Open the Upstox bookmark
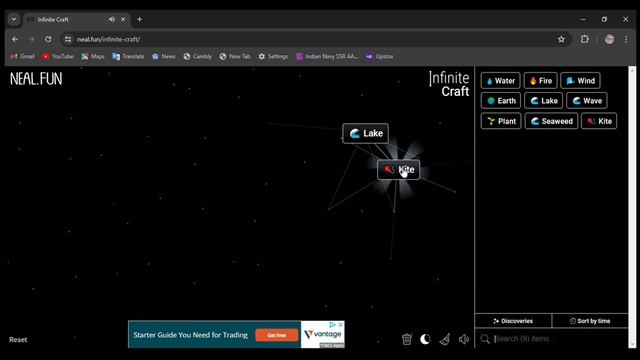This screenshot has height=360, width=640. [379, 56]
